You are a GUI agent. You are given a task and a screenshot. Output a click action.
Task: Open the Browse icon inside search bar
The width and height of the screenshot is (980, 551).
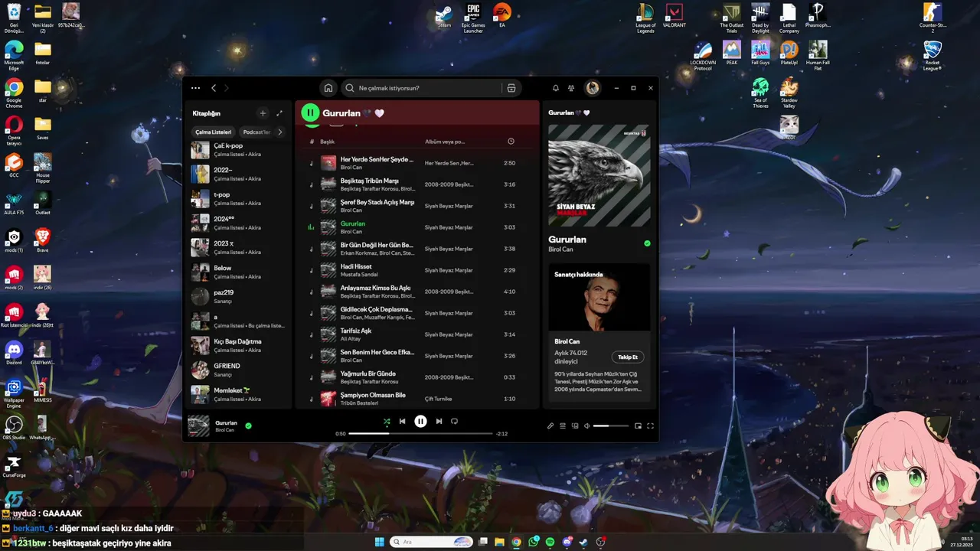[x=511, y=88]
